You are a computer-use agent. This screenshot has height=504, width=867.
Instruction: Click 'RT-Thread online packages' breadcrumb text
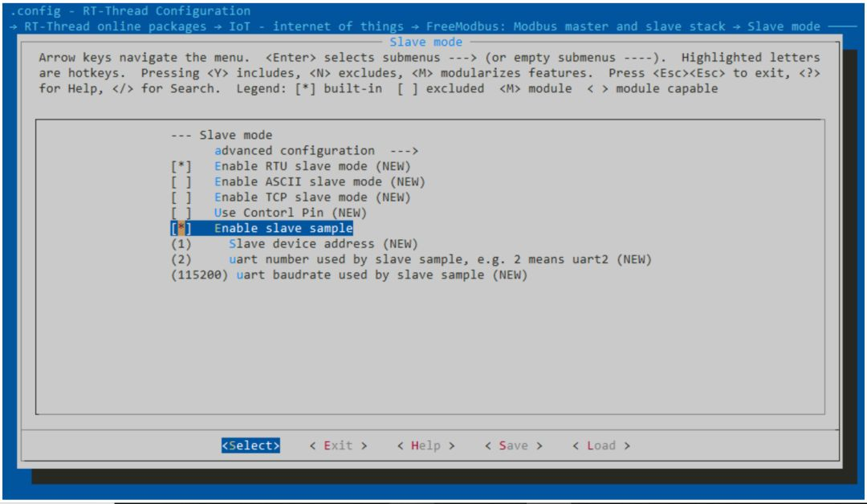pos(115,26)
